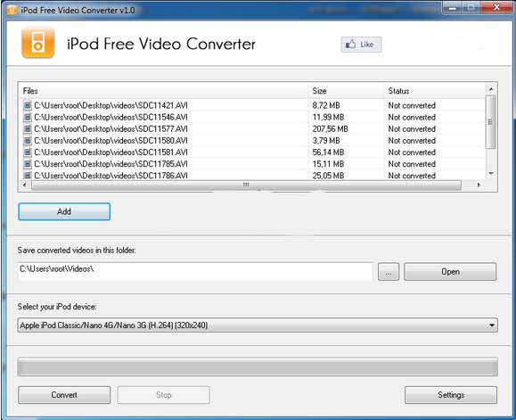
Task: Select the file path ending SDC11581.AVI
Action: click(111, 152)
